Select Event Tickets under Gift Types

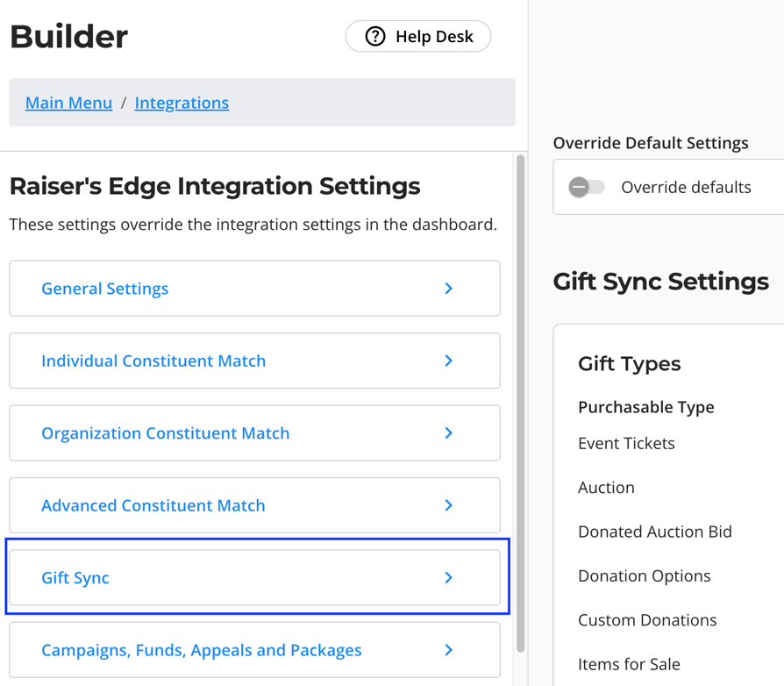coord(626,443)
